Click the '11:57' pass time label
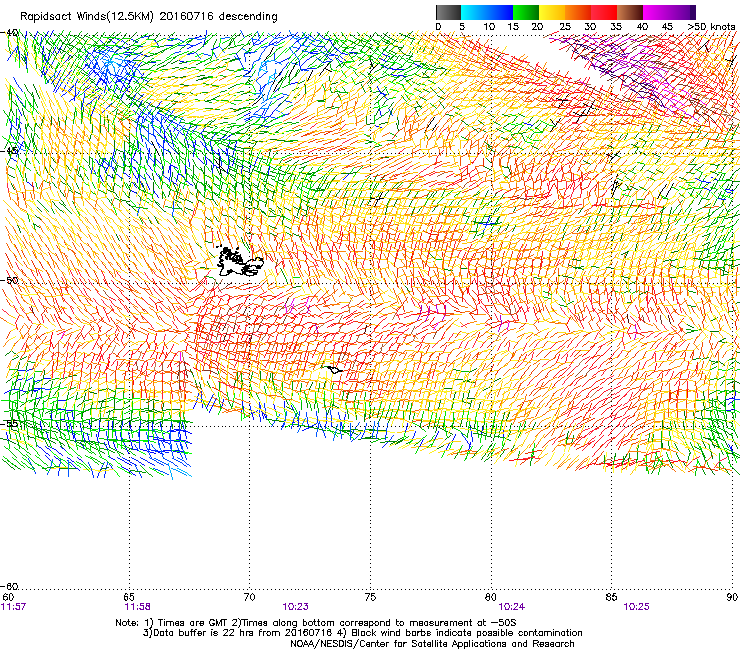This screenshot has width=740, height=650. pos(13,607)
